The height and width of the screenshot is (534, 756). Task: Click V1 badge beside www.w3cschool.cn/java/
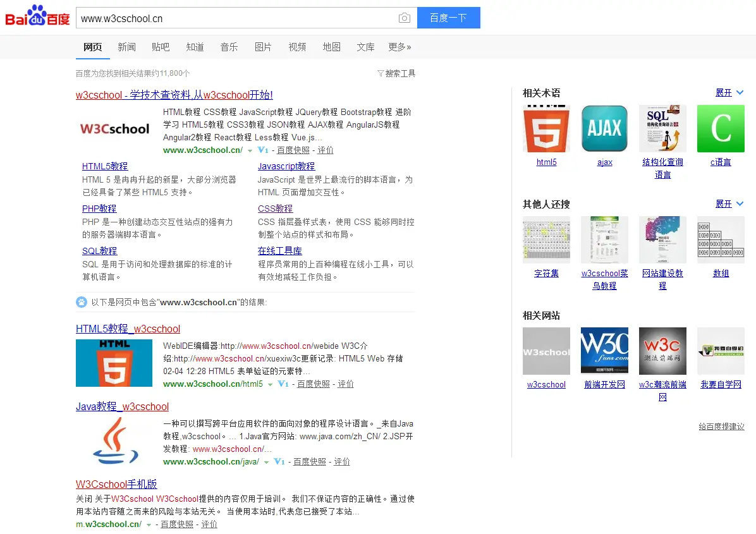279,461
